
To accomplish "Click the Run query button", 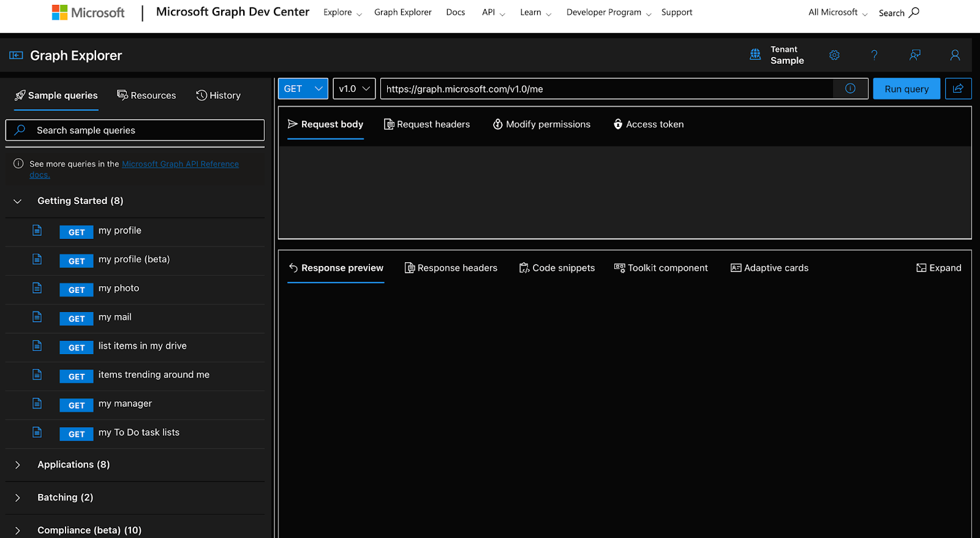I will [x=907, y=88].
